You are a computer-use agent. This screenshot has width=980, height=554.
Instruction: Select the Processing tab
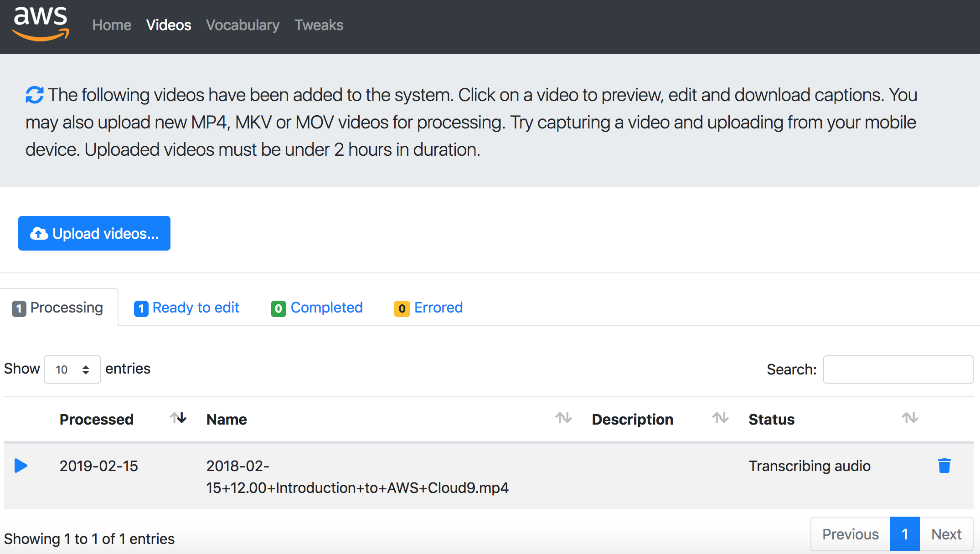[58, 308]
